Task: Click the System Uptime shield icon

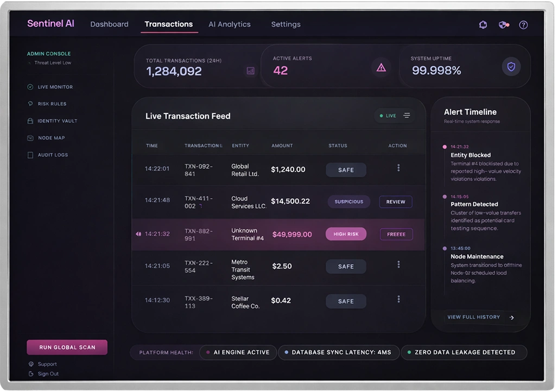Action: [511, 67]
